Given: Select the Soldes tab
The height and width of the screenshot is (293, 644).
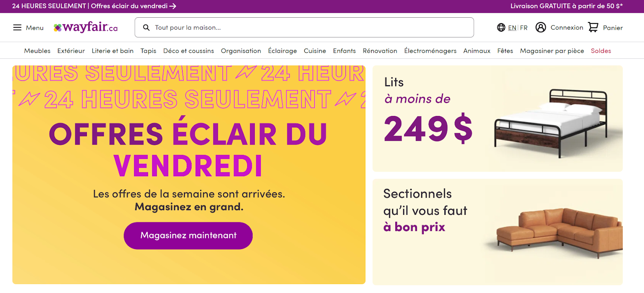Looking at the screenshot, I should (x=601, y=51).
